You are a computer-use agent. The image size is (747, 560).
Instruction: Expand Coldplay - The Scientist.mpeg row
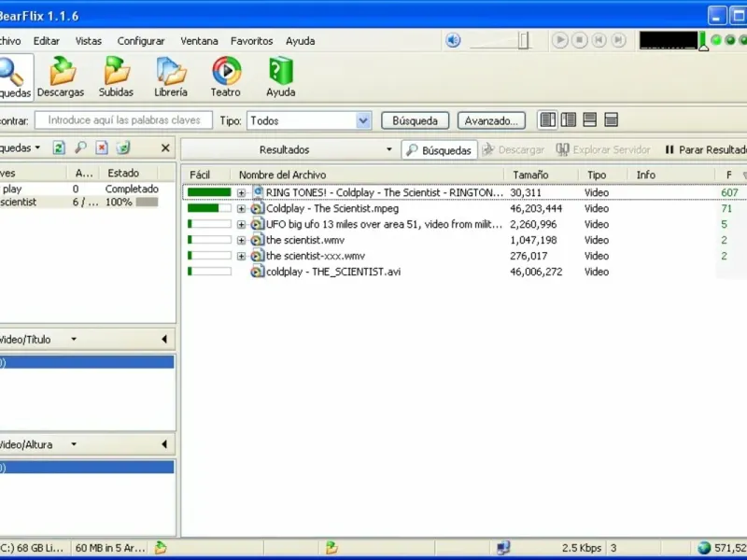click(241, 208)
